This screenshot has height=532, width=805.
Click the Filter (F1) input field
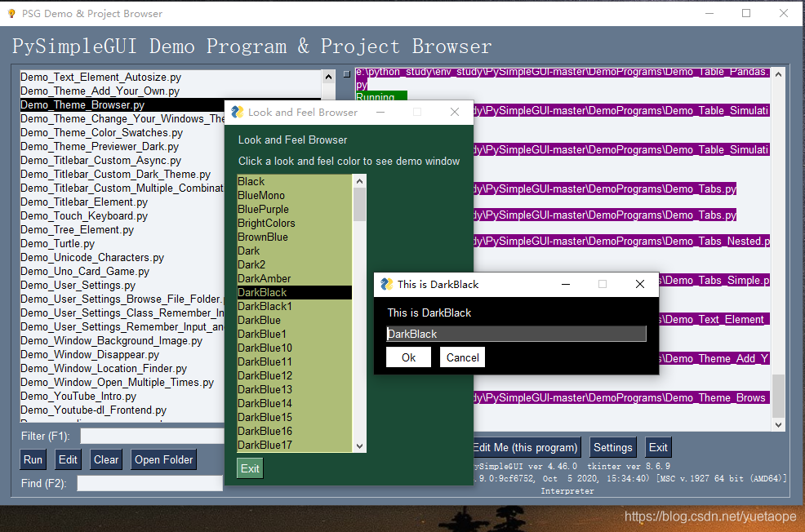point(152,436)
